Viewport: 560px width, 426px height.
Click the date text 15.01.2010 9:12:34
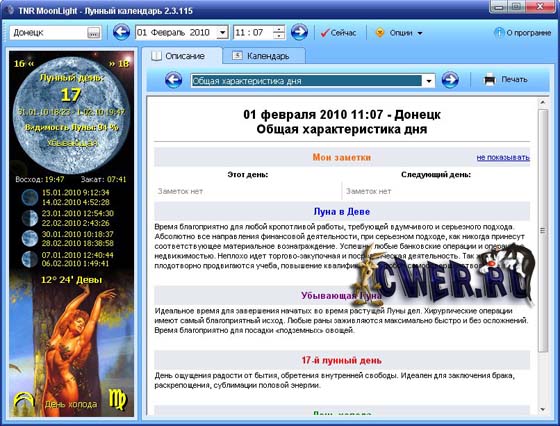coord(76,193)
